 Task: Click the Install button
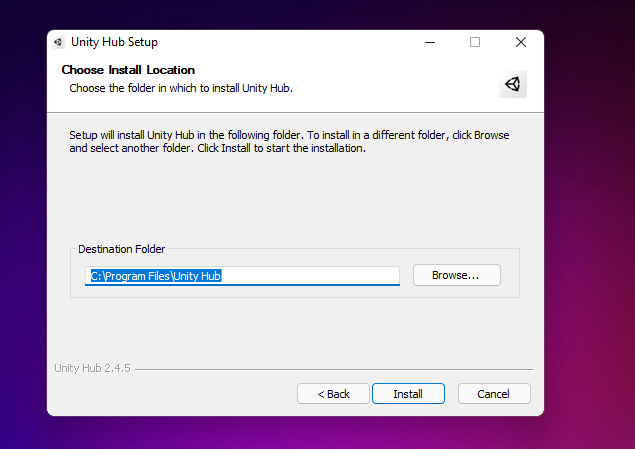408,394
